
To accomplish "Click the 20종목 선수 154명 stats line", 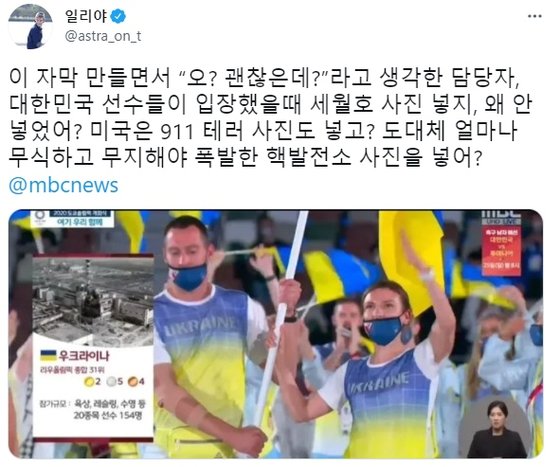I will tap(108, 415).
